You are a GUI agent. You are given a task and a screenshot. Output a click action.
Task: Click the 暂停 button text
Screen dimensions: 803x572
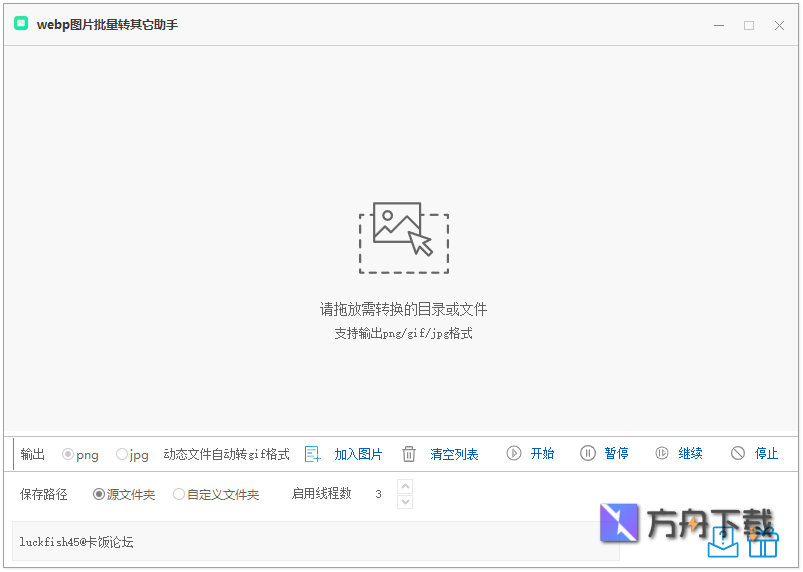(617, 453)
